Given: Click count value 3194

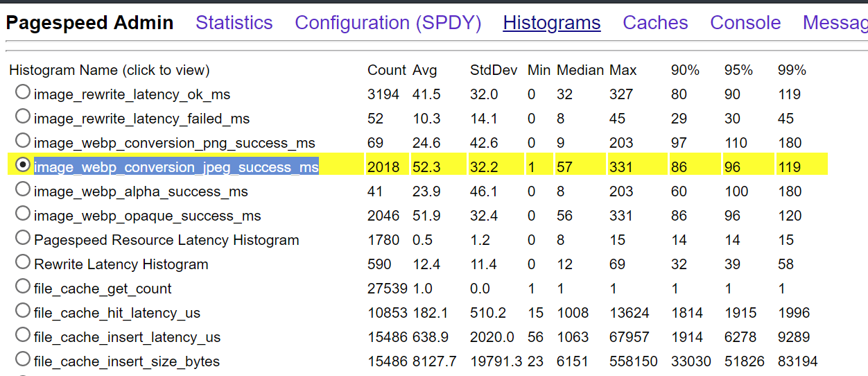Looking at the screenshot, I should click(x=383, y=94).
